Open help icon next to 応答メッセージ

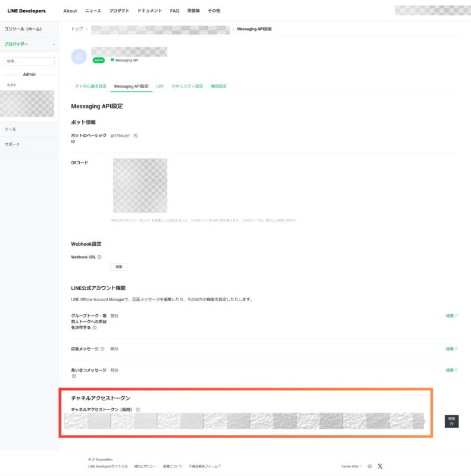[x=102, y=349]
